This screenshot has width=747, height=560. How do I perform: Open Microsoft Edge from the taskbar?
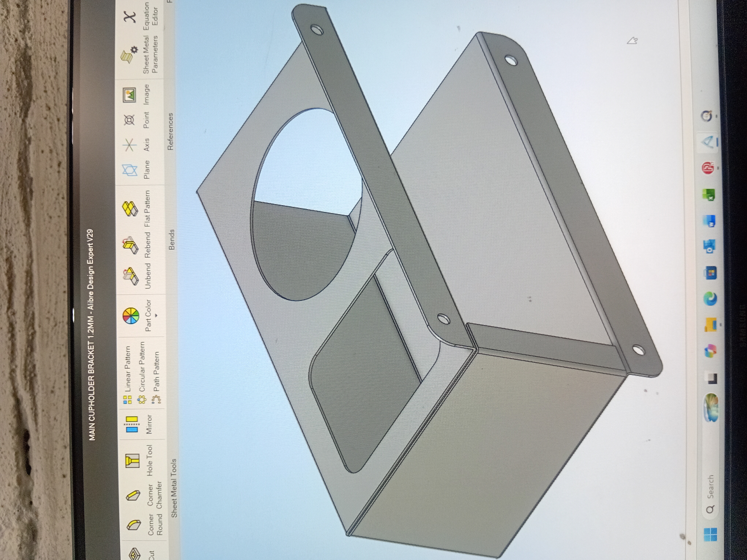coord(711,299)
